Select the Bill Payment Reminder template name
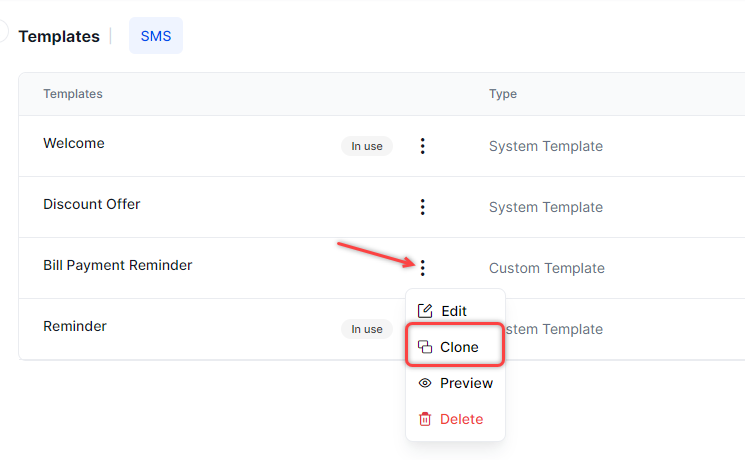This screenshot has width=745, height=460. 118,265
